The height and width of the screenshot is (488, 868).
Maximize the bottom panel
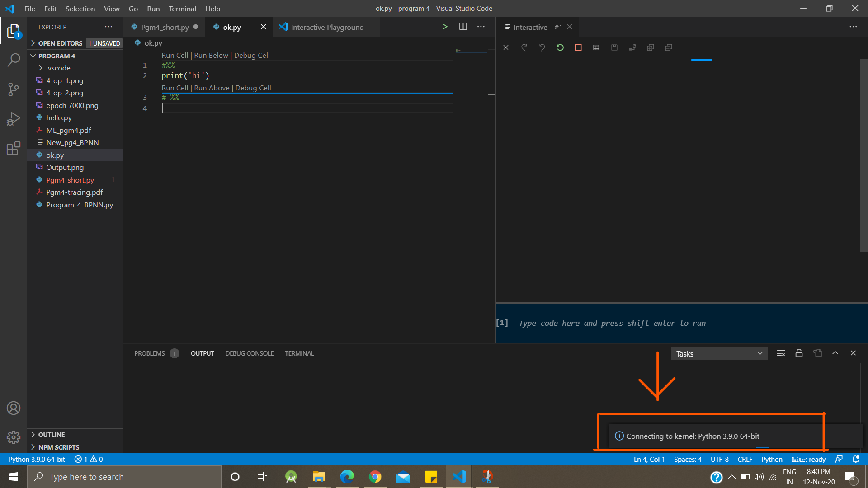coord(835,353)
